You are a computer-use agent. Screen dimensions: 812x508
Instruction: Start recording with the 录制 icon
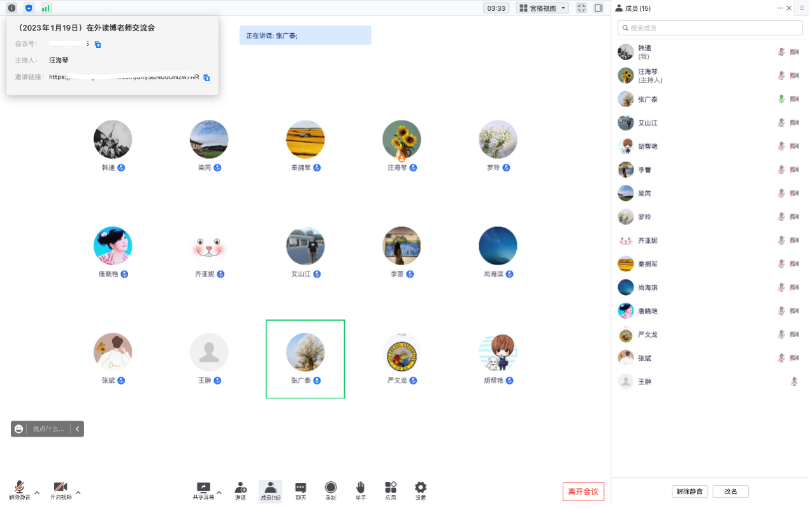pos(331,490)
